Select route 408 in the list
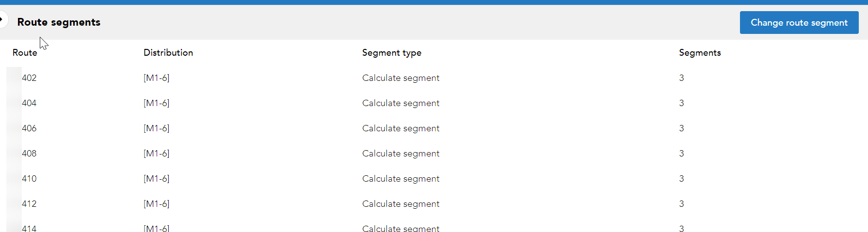Viewport: 868px width, 232px height. point(29,154)
